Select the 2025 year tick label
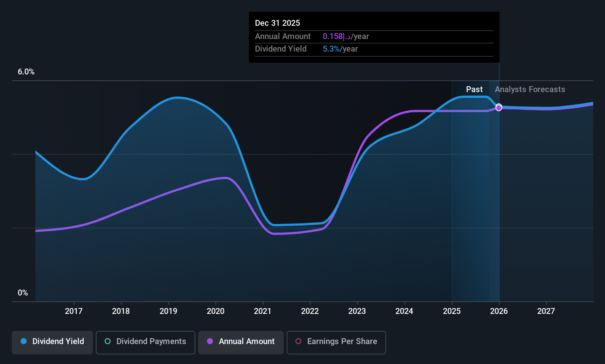The image size is (605, 364). point(452,311)
